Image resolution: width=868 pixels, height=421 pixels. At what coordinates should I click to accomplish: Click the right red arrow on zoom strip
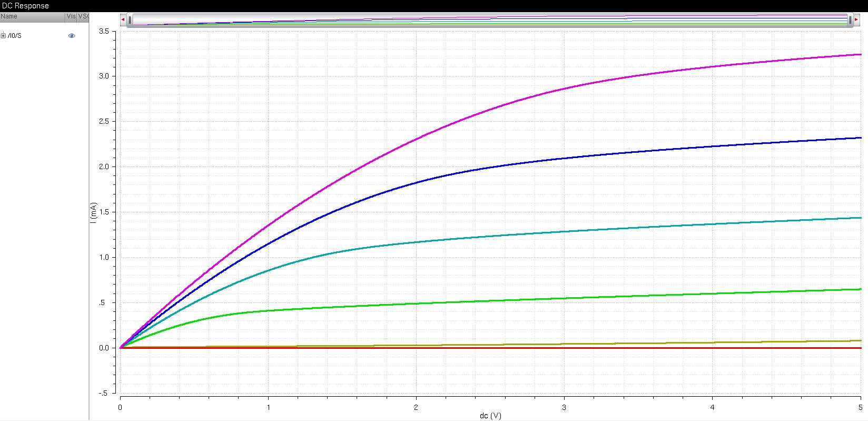(x=856, y=19)
